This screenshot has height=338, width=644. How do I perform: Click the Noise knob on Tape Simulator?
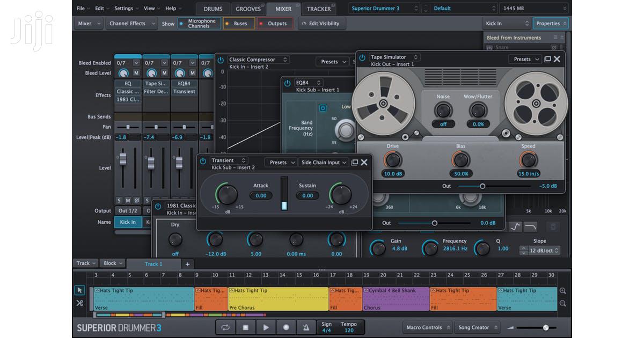click(x=443, y=111)
